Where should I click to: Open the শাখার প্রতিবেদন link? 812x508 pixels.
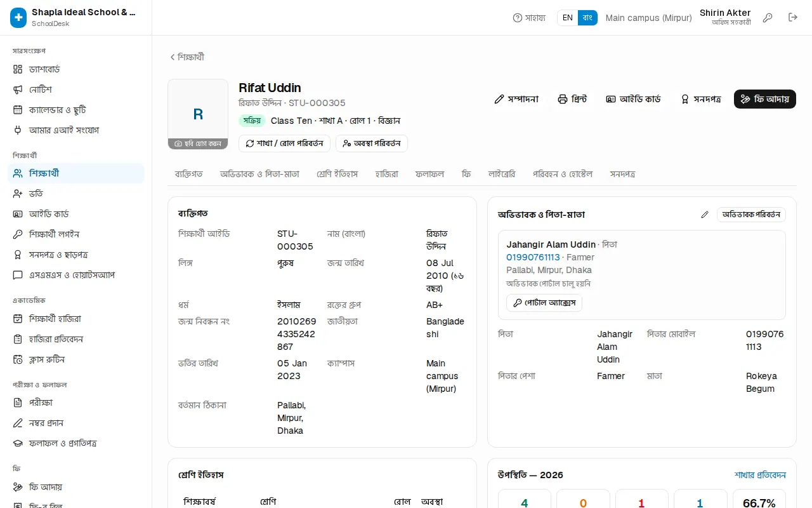point(760,475)
